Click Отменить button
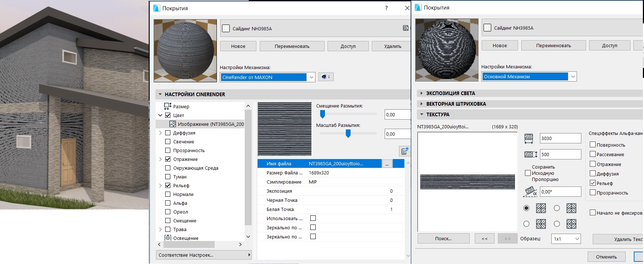 606,257
